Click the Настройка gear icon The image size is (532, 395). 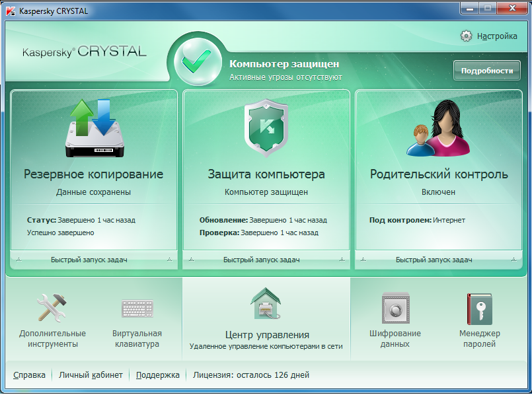(x=467, y=36)
